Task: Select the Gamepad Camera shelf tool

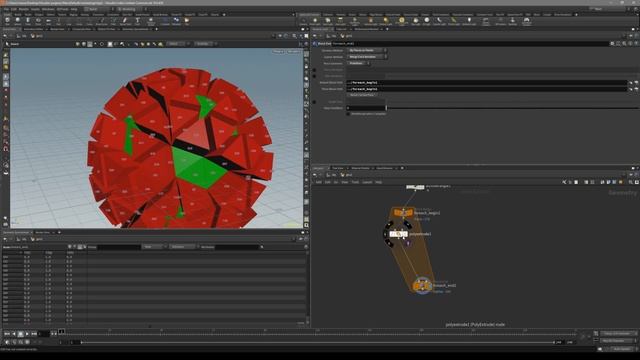Action: (527, 21)
